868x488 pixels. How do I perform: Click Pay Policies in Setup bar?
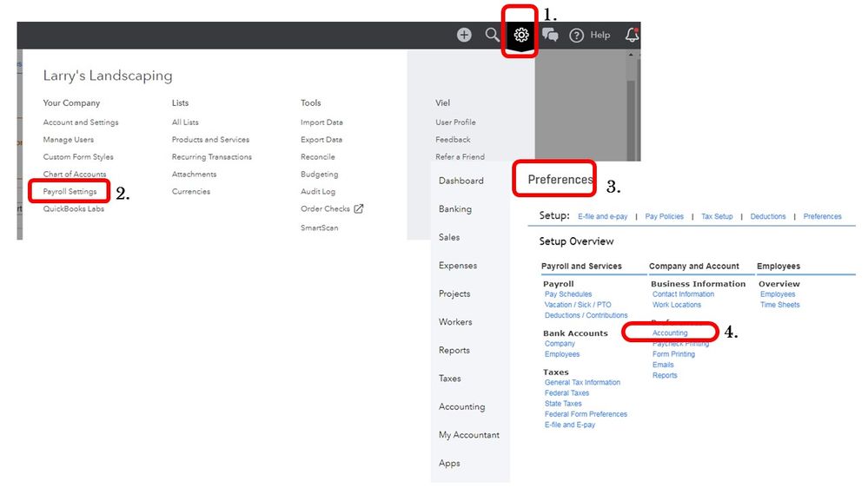click(x=665, y=216)
